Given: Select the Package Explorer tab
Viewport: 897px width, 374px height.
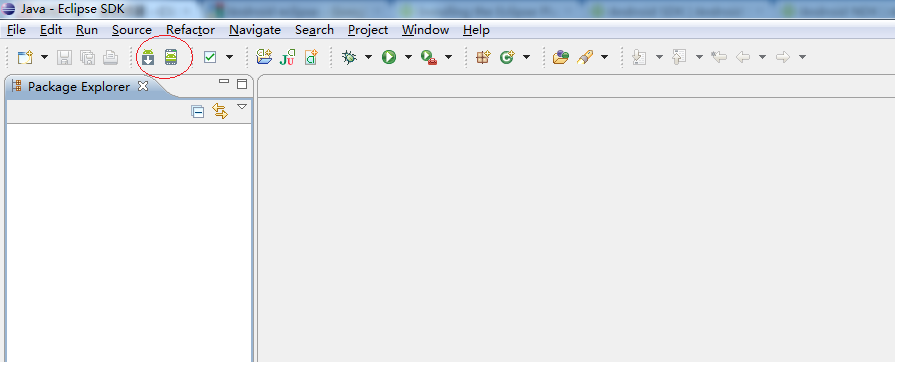Looking at the screenshot, I should click(x=78, y=86).
